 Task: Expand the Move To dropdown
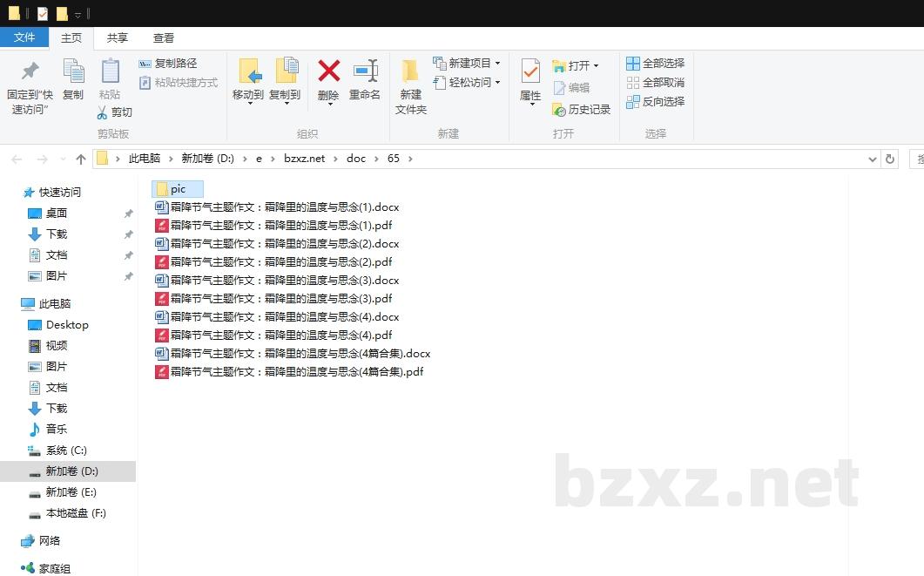point(249,104)
